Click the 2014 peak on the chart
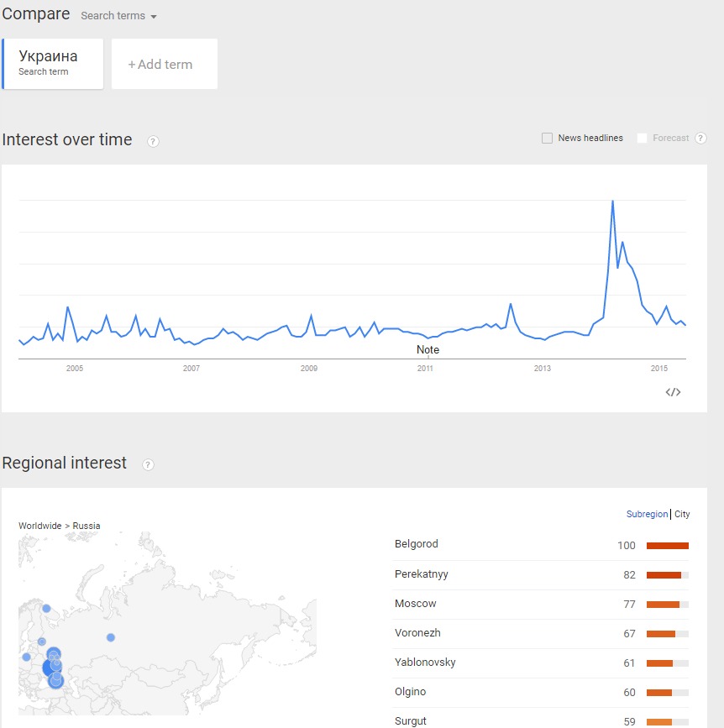This screenshot has width=724, height=728. click(x=612, y=202)
